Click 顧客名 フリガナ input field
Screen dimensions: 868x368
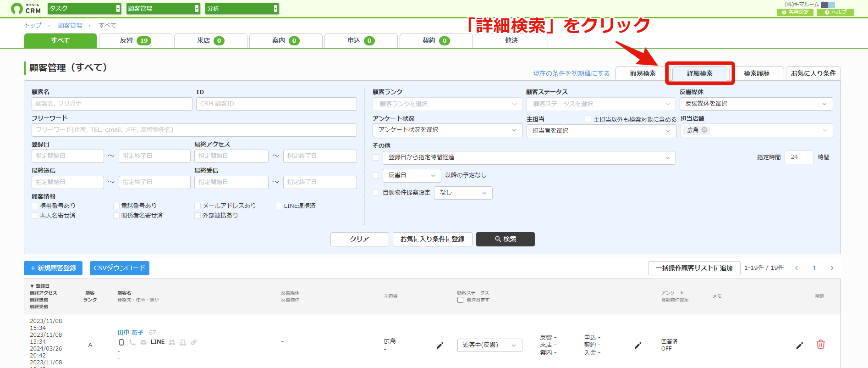click(x=112, y=104)
